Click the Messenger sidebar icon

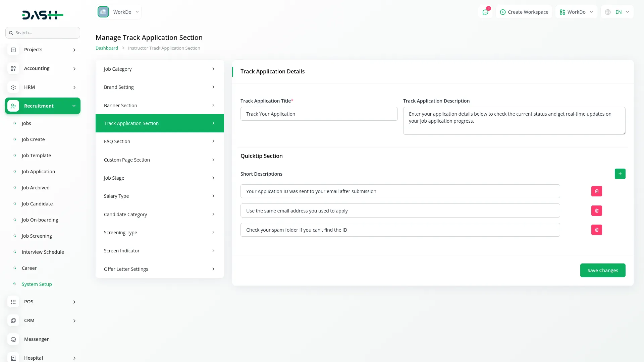tap(13, 339)
